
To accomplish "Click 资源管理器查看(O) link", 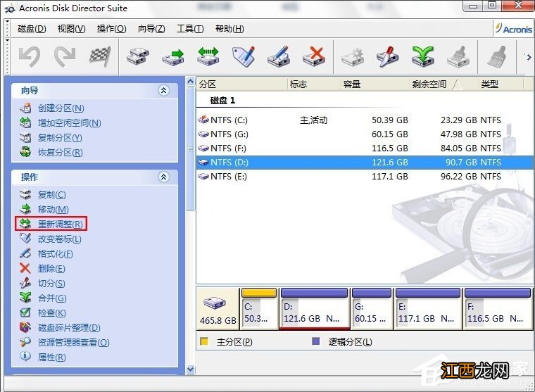I will click(73, 343).
